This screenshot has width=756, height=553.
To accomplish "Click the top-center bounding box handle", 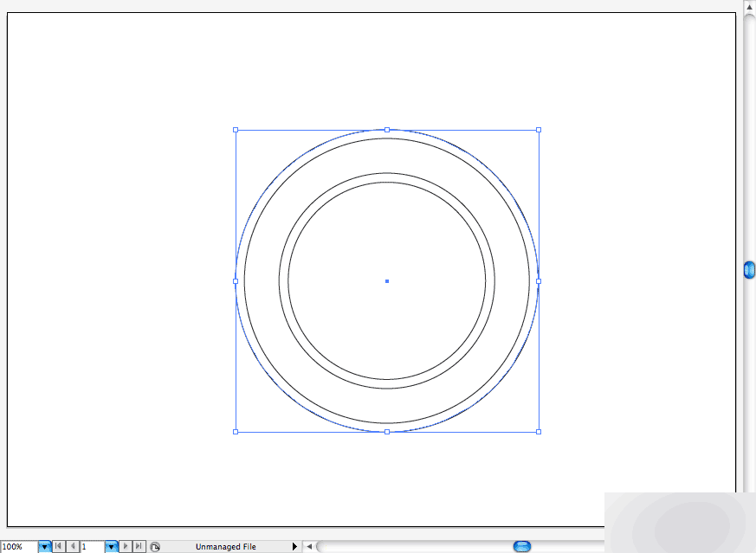I will (387, 130).
